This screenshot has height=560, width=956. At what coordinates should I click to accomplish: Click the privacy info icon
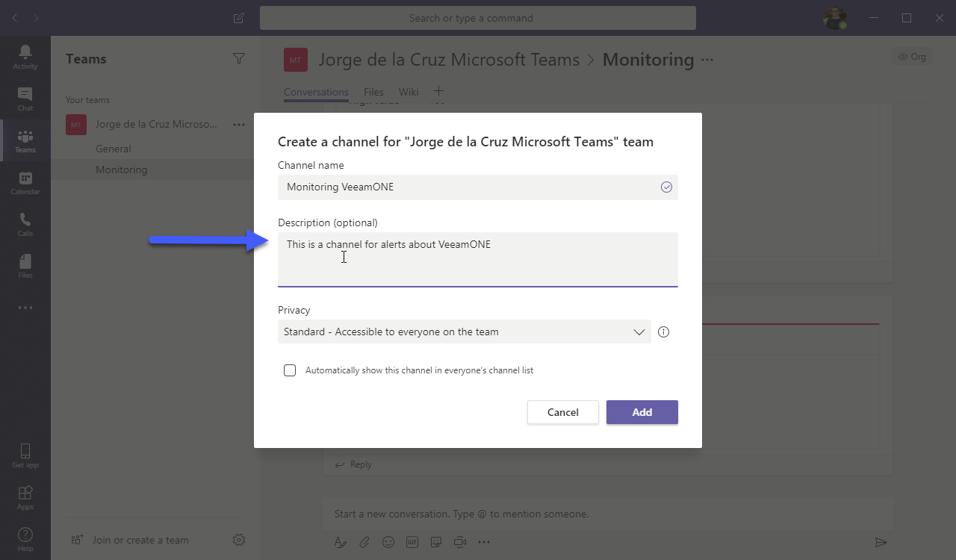pyautogui.click(x=663, y=332)
